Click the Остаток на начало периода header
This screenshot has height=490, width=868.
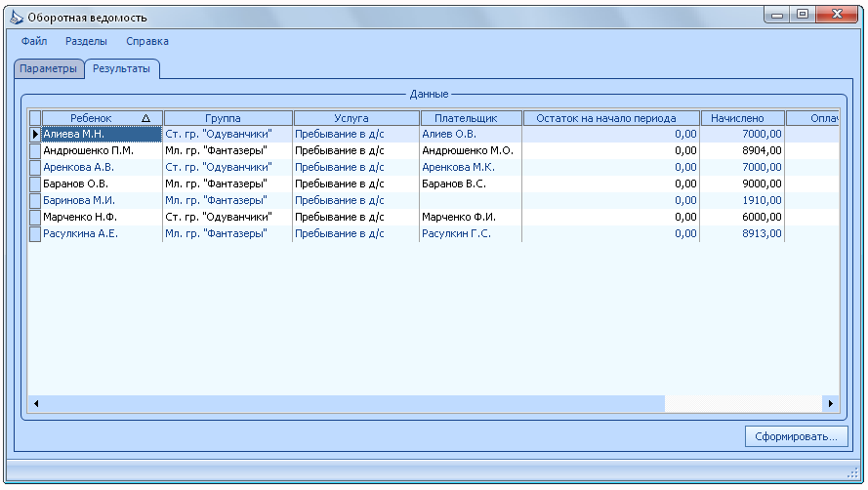coord(611,118)
